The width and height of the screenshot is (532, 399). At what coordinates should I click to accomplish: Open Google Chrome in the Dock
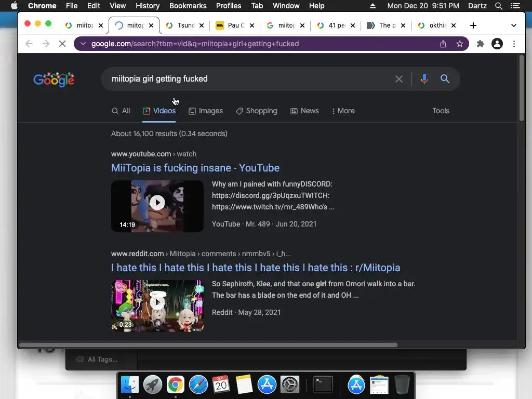176,385
